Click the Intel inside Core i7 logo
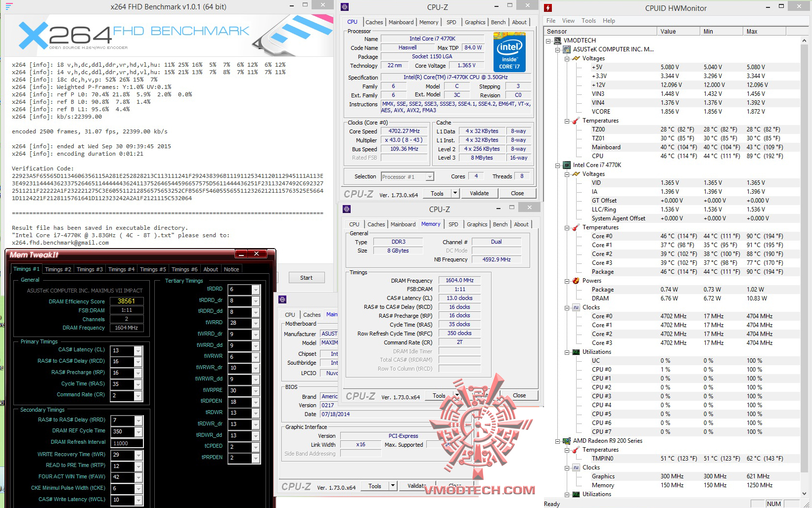The width and height of the screenshot is (812, 508). 509,52
